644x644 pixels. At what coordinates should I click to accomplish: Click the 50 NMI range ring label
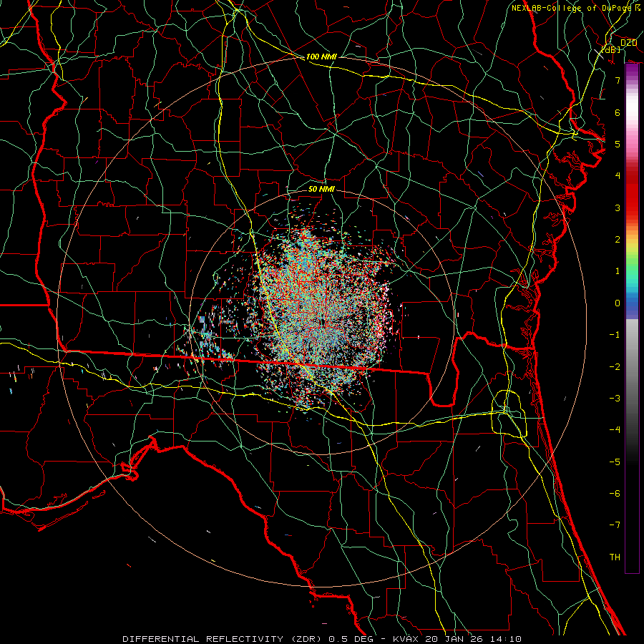coord(321,189)
